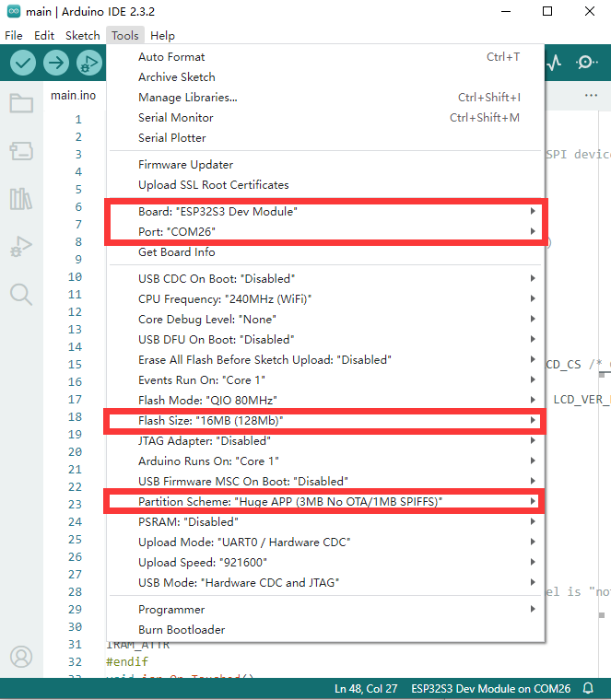Open the Help menu
Screen dimensions: 611x700
pos(162,36)
